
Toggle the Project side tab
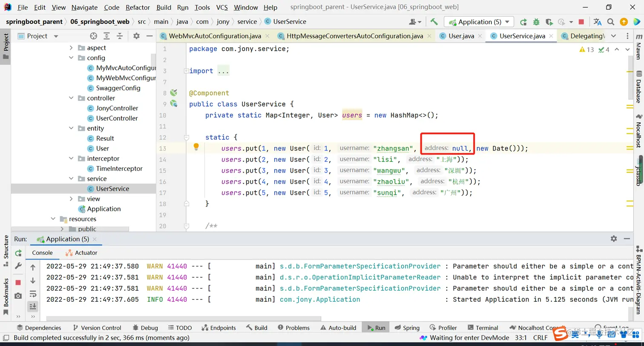6,46
